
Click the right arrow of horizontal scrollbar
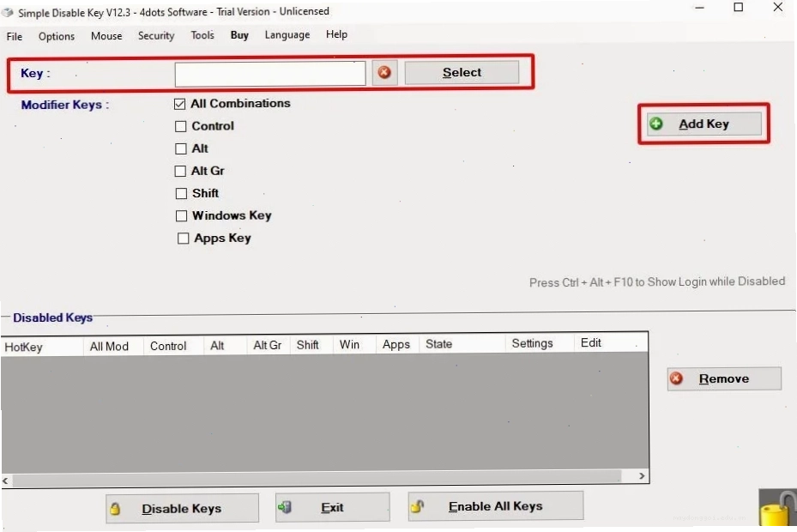pos(642,476)
